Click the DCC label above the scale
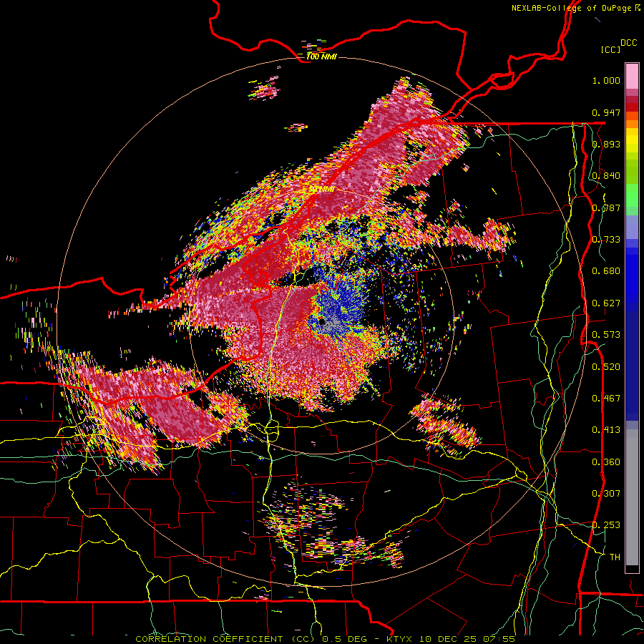 629,43
